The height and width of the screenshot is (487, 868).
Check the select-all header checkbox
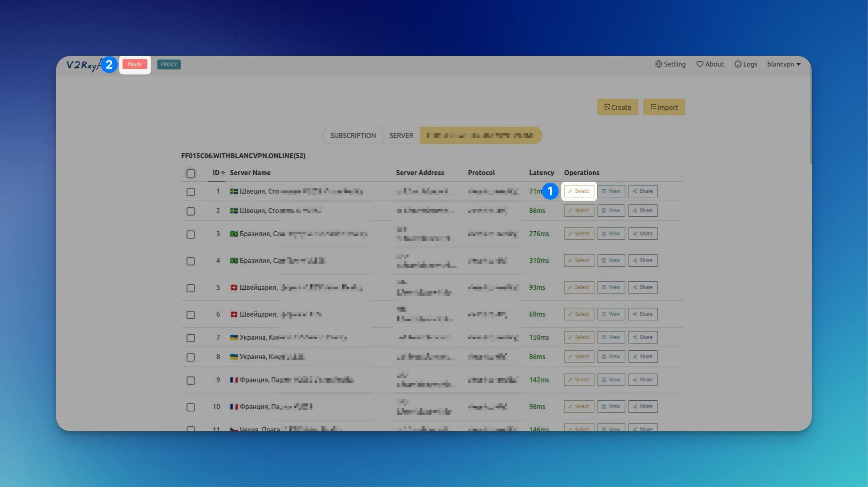click(x=191, y=173)
